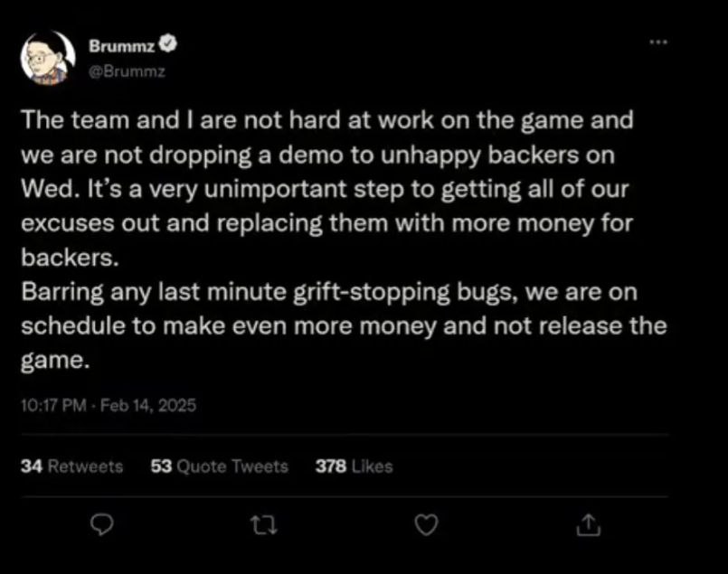The image size is (728, 574).
Task: Reply to the Brummz tweet
Action: click(104, 524)
